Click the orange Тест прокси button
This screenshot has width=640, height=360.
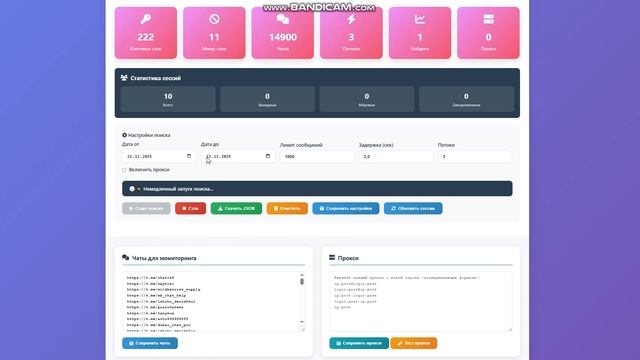[x=413, y=343]
